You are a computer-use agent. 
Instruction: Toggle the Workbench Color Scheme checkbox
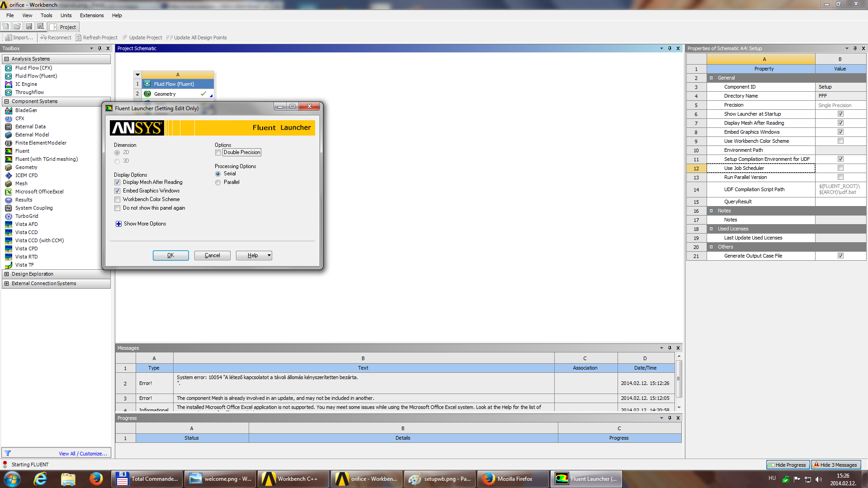[x=117, y=199]
